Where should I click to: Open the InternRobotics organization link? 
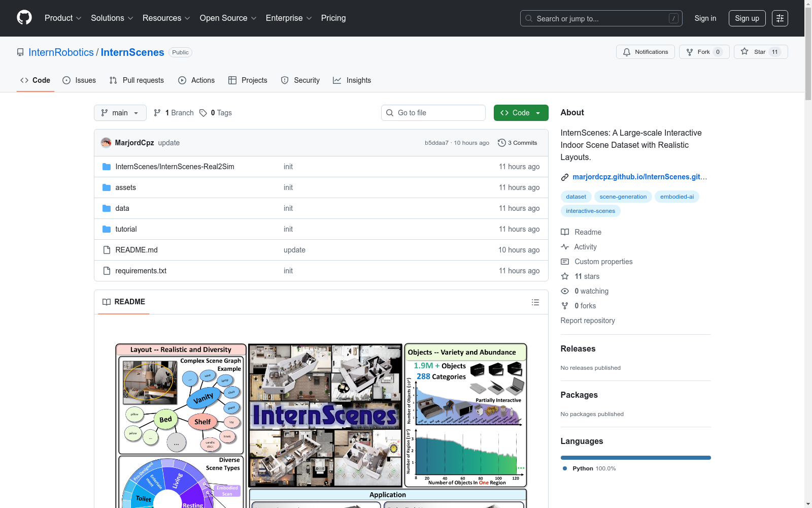[61, 52]
